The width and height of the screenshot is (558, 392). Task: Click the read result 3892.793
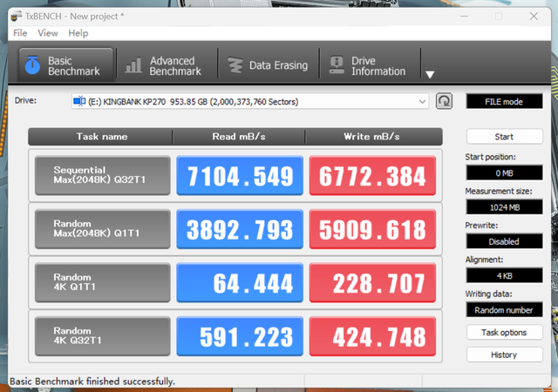tap(240, 229)
